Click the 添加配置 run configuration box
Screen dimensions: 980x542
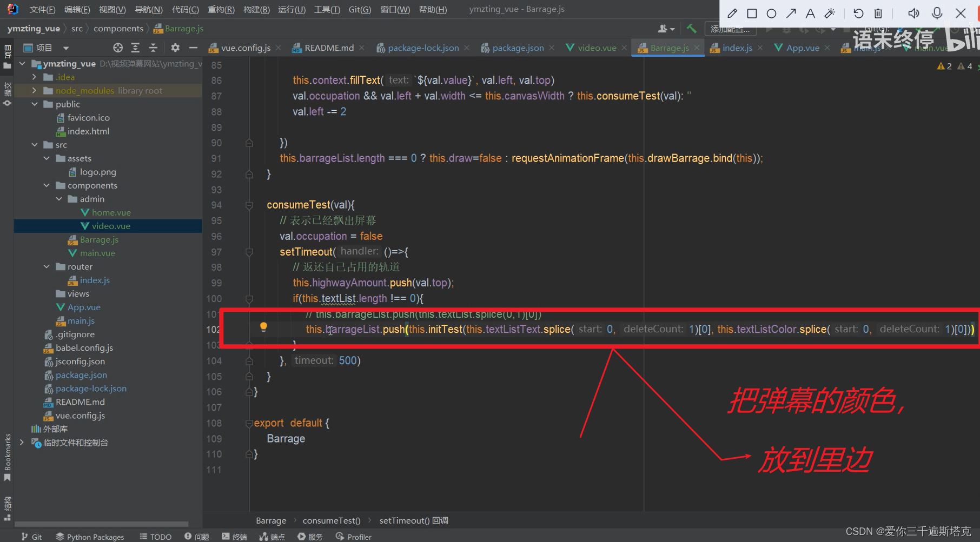point(730,29)
